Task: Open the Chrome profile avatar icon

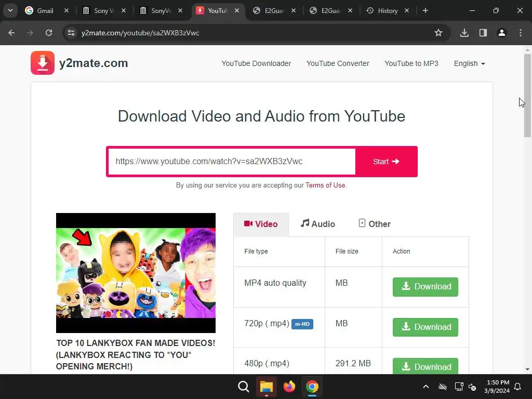Action: (x=502, y=33)
